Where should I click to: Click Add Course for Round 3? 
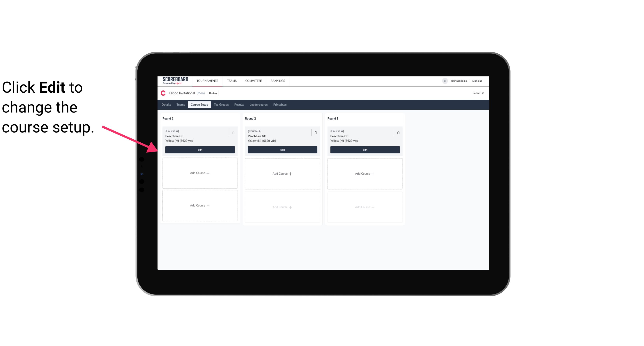tap(365, 173)
